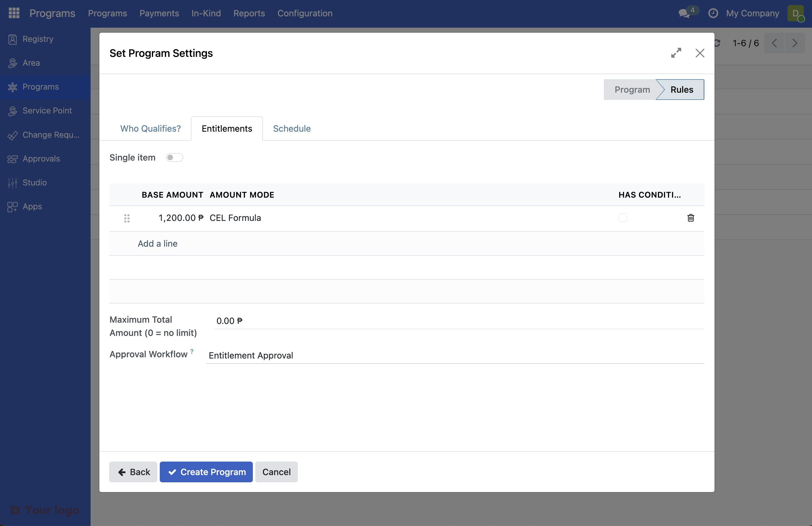Grab the drag handle of the entitlement row

[x=127, y=218]
